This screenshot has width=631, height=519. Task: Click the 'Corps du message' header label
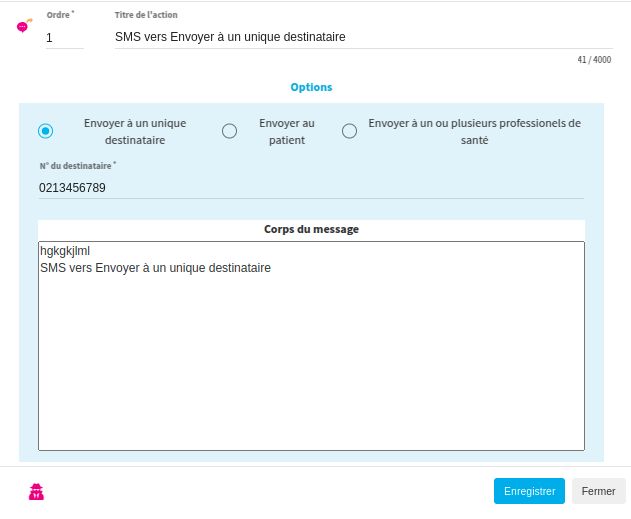pyautogui.click(x=311, y=229)
